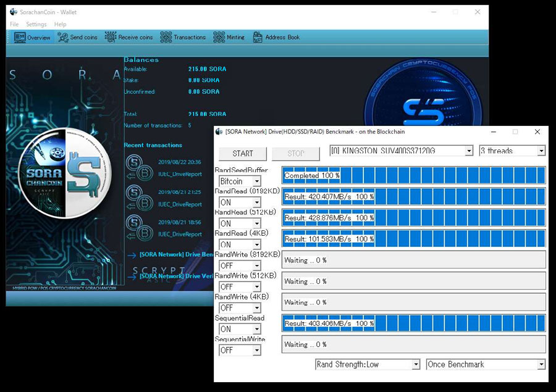Viewport: 556px width, 392px height.
Task: Toggle RandWrite (4KB) OFF dropdown
Action: pos(240,307)
